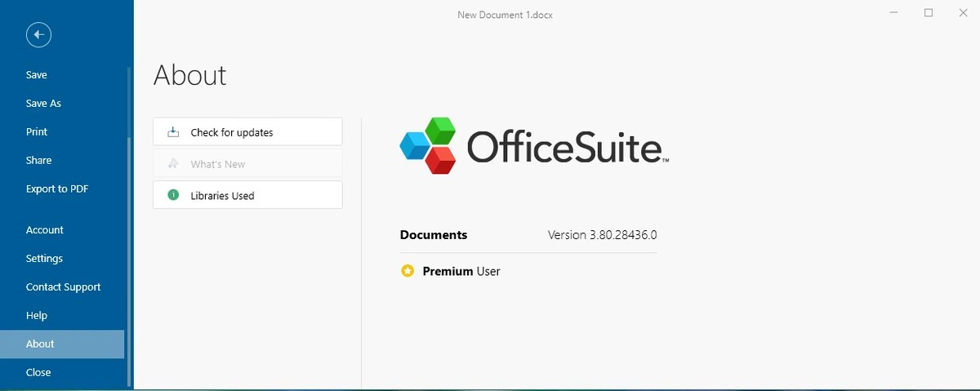Open the Libraries Used button
The image size is (980, 391).
[x=247, y=195]
